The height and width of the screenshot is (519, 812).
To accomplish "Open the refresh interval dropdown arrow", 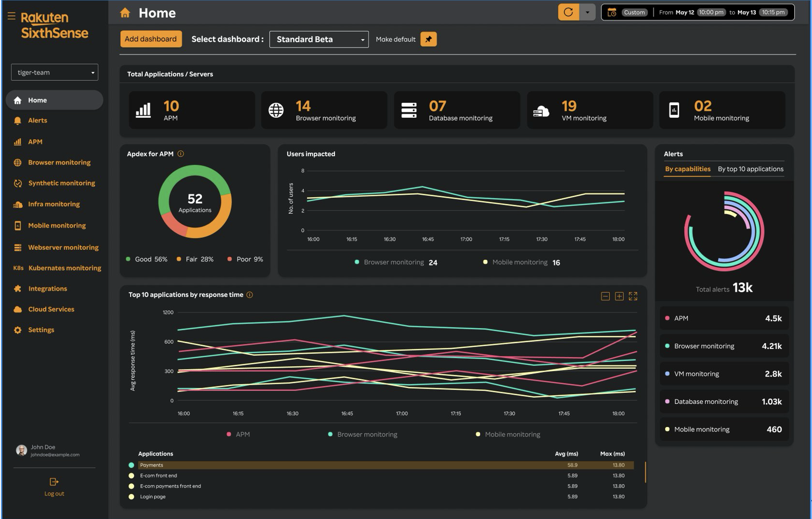I will (x=588, y=12).
